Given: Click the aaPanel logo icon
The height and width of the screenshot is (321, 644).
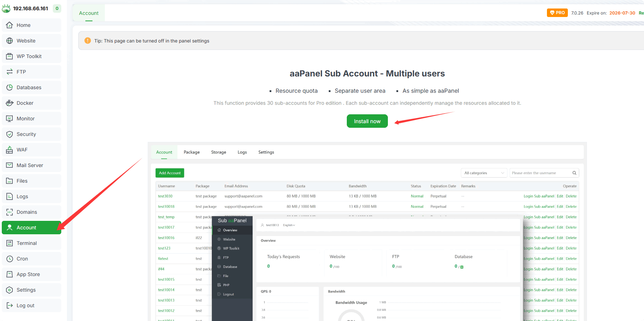Looking at the screenshot, I should (x=6, y=8).
